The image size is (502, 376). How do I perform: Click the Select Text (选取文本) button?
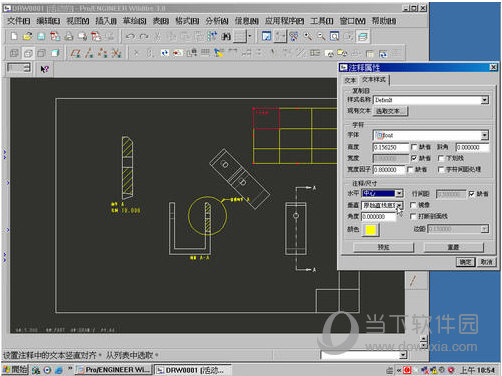(390, 111)
